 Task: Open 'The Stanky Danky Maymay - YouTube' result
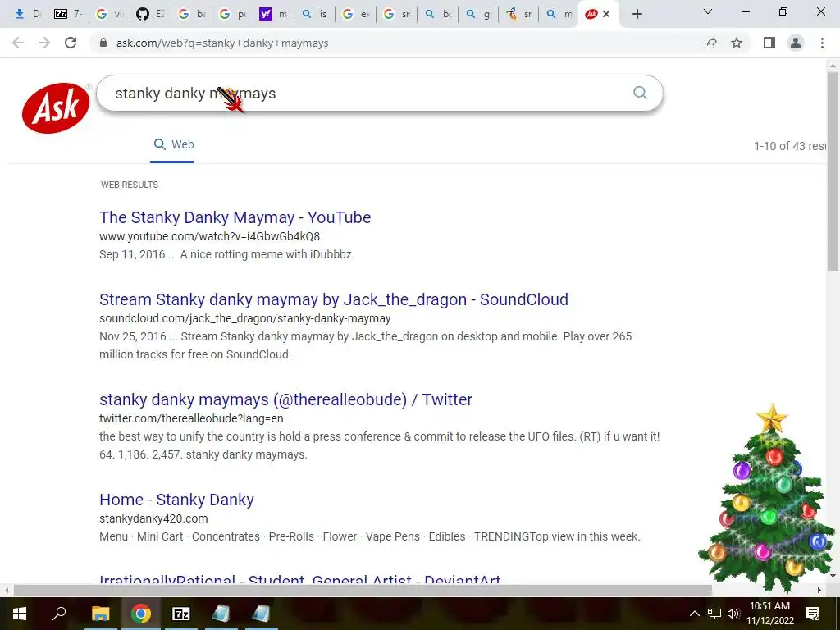tap(235, 217)
